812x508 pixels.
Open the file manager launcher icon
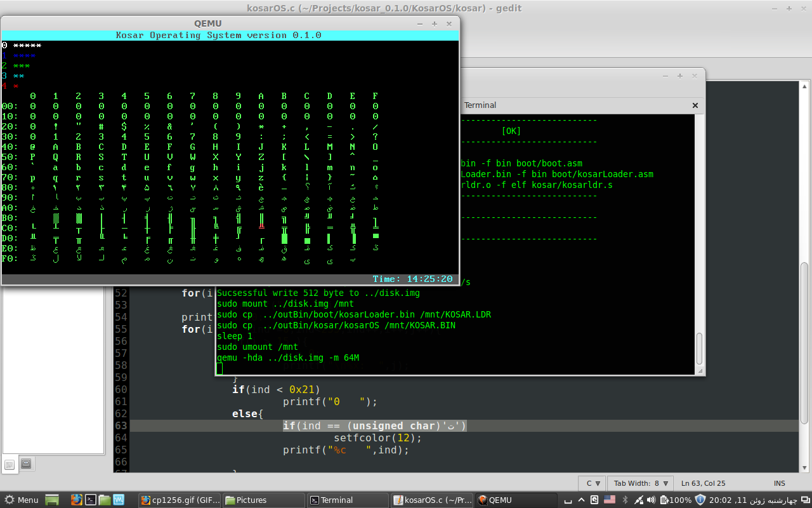[105, 500]
